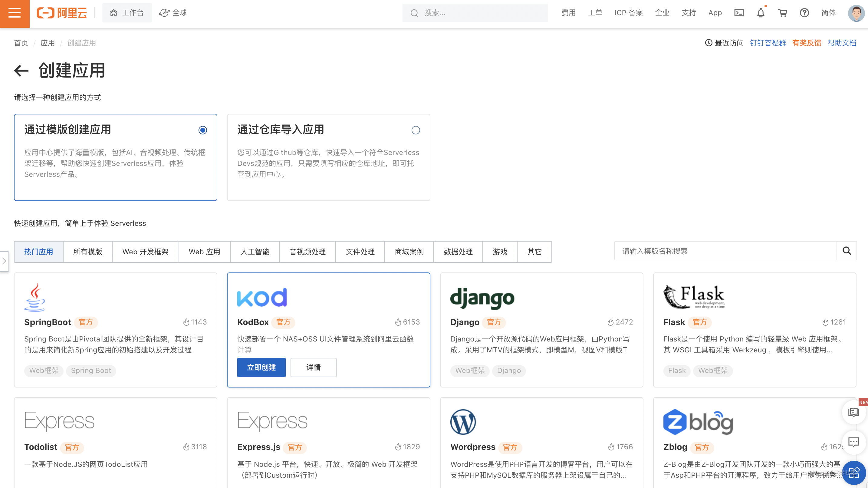
Task: Click the 工作台 home button
Action: coord(127,13)
